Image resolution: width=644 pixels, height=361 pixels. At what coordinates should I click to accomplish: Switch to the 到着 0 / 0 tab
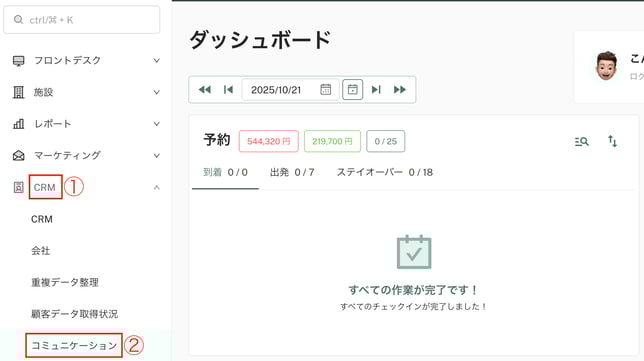[225, 172]
